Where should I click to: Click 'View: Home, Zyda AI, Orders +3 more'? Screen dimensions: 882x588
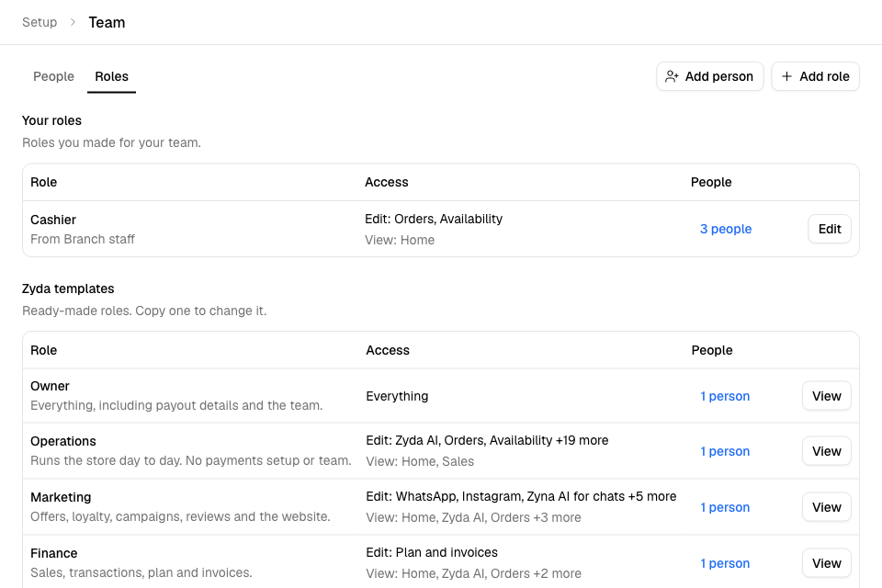(473, 517)
